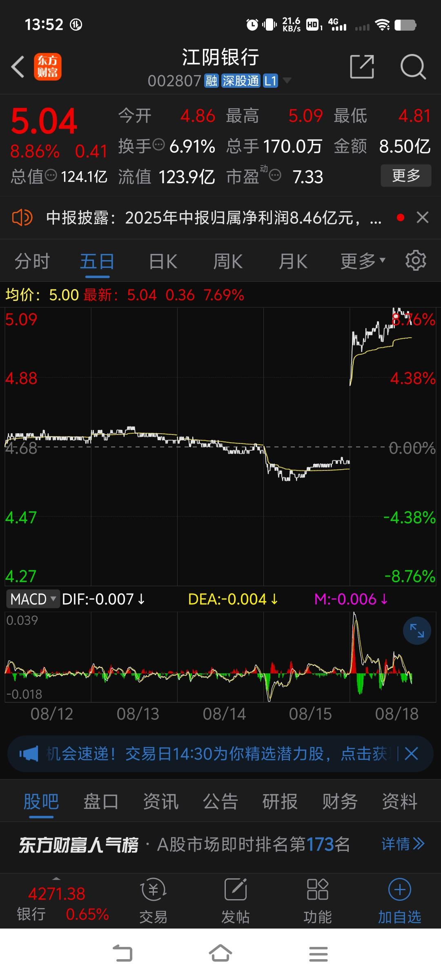Tap the 交易 trade icon
The image size is (441, 980).
154,901
